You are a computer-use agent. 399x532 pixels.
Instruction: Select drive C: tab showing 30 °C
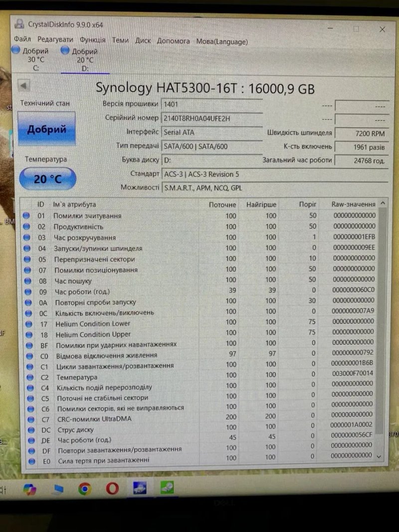click(31, 59)
